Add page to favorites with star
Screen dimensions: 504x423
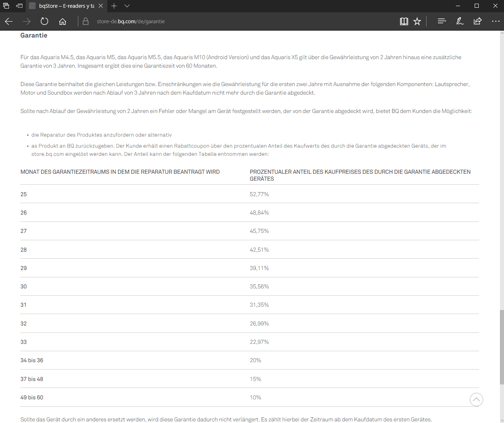pyautogui.click(x=417, y=21)
